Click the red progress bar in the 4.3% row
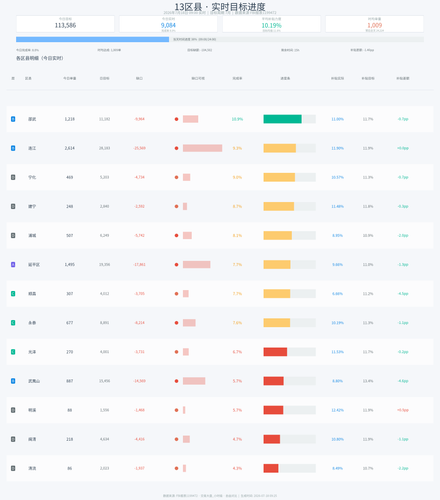The image size is (440, 500). pos(271,468)
